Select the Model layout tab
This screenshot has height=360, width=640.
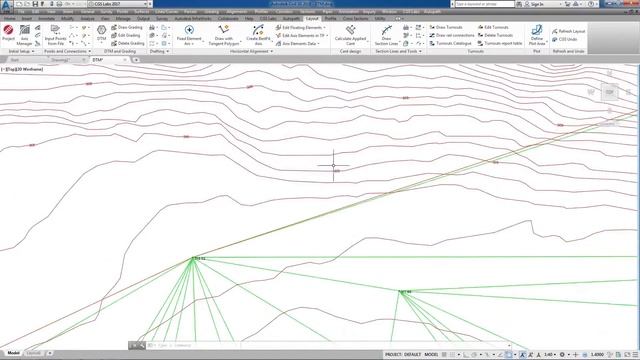[x=13, y=353]
